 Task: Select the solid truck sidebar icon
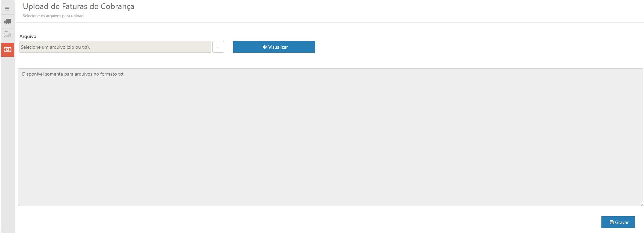pyautogui.click(x=7, y=21)
